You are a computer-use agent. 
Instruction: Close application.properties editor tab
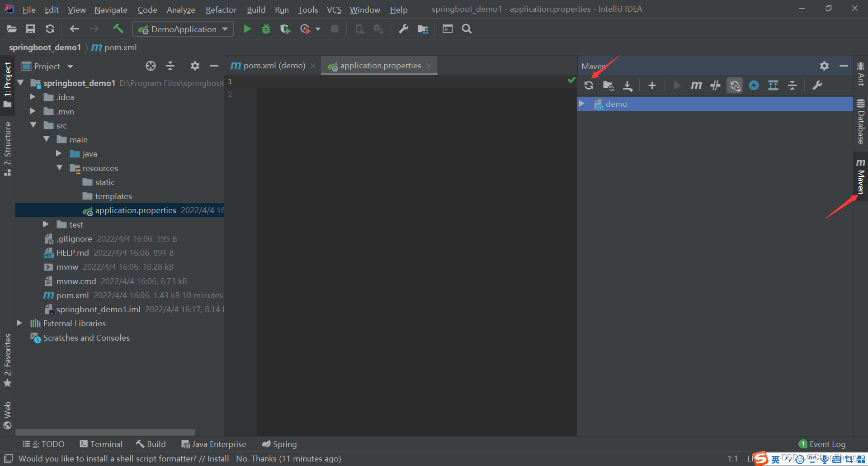[x=429, y=66]
